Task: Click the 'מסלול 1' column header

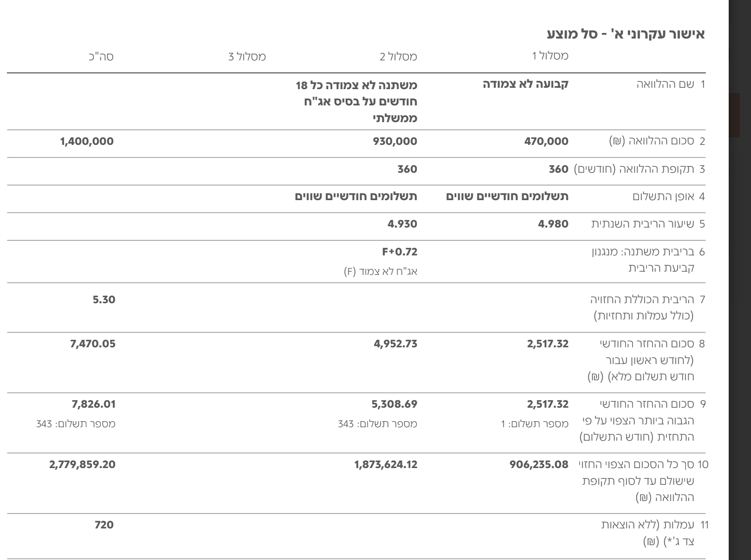Action: click(550, 56)
